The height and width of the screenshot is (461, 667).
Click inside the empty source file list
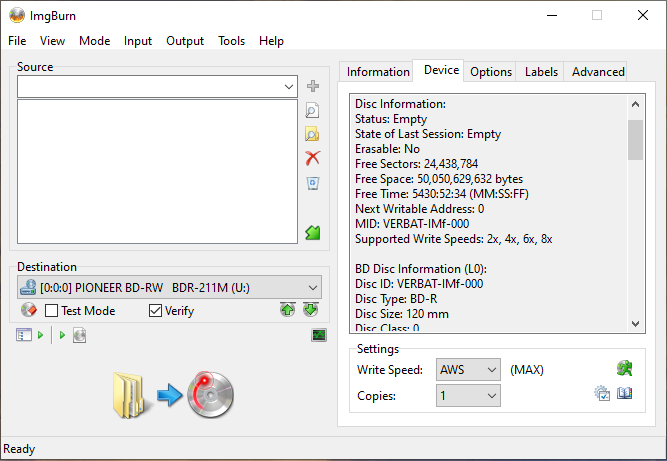157,171
